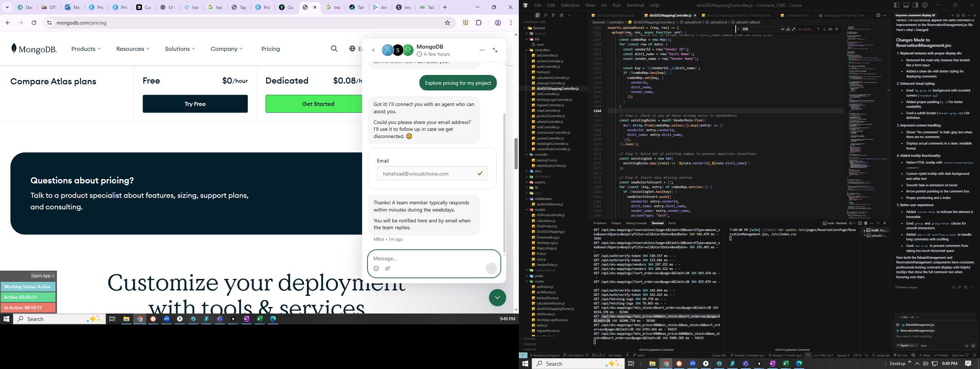Open distiSKUMappingRoutes.js editor tab
Viewport: 980px width, 369px height.
(615, 15)
